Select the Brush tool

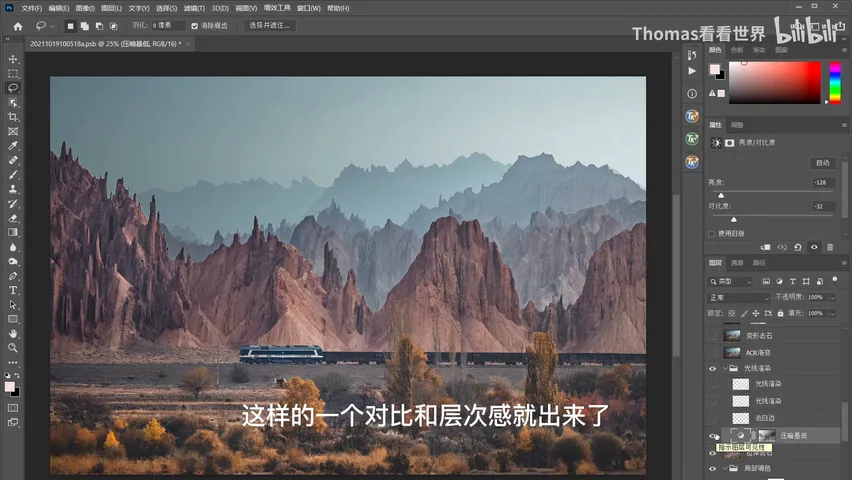click(13, 175)
